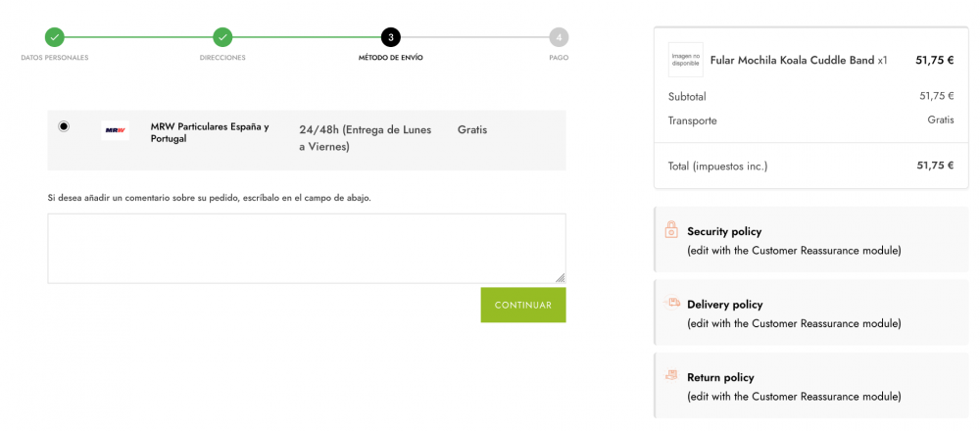The height and width of the screenshot is (431, 980).
Task: Select the MRW Particulares shipping radio button
Action: tap(64, 126)
